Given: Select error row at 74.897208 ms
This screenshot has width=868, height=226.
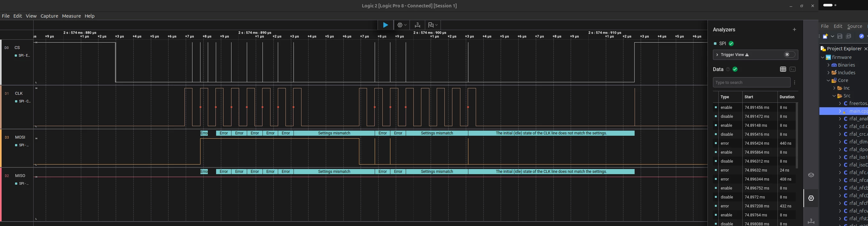Looking at the screenshot, I should 755,206.
